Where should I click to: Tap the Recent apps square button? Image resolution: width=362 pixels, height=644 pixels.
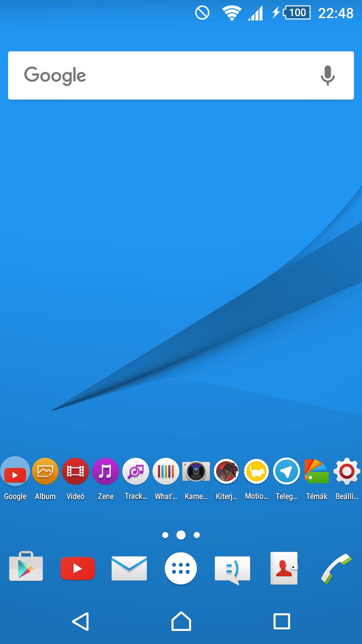282,622
